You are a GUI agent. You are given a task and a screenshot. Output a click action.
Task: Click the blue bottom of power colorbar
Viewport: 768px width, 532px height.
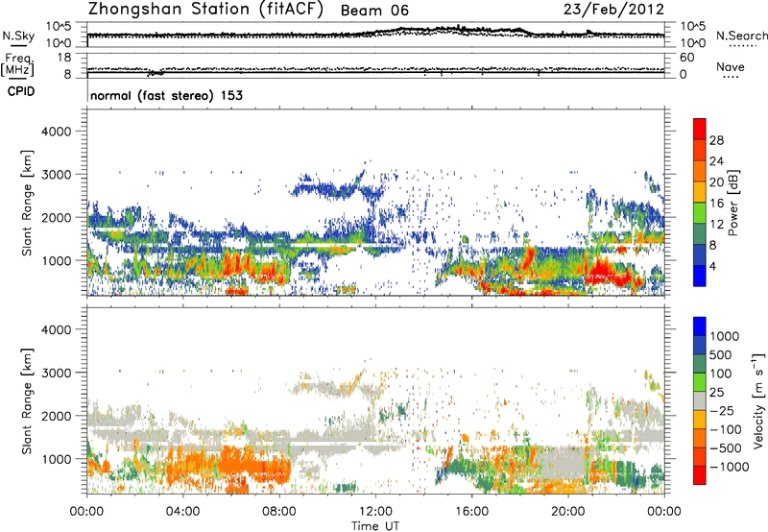700,276
